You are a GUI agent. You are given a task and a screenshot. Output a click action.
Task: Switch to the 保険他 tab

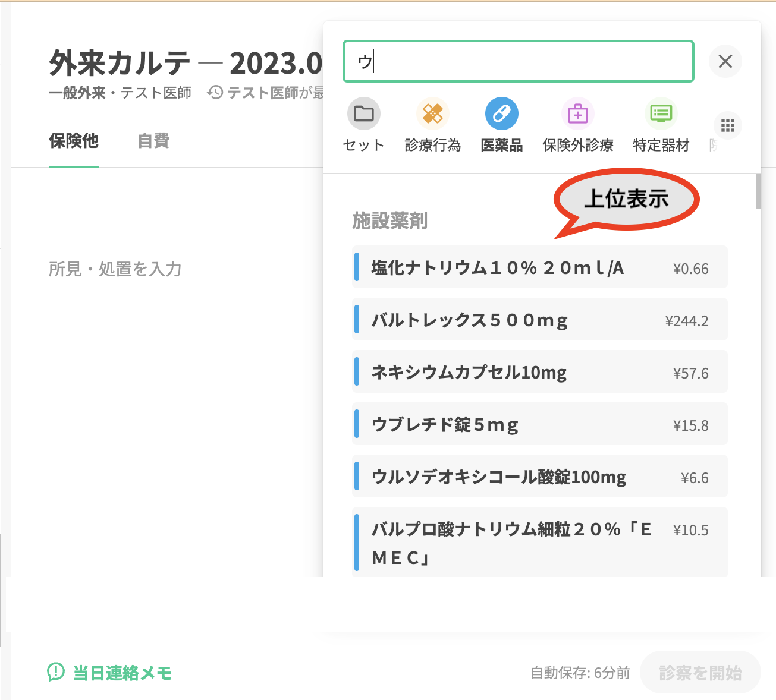coord(74,141)
